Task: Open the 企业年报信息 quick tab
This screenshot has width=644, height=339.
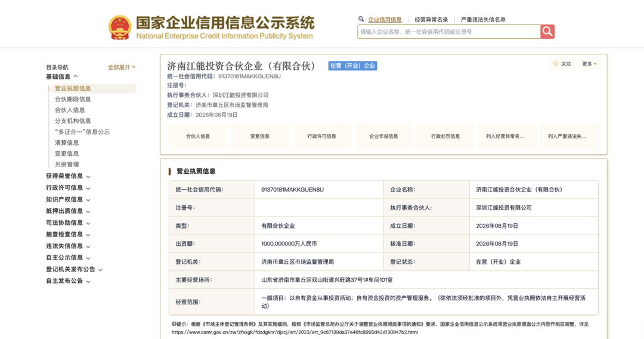Action: [x=383, y=136]
